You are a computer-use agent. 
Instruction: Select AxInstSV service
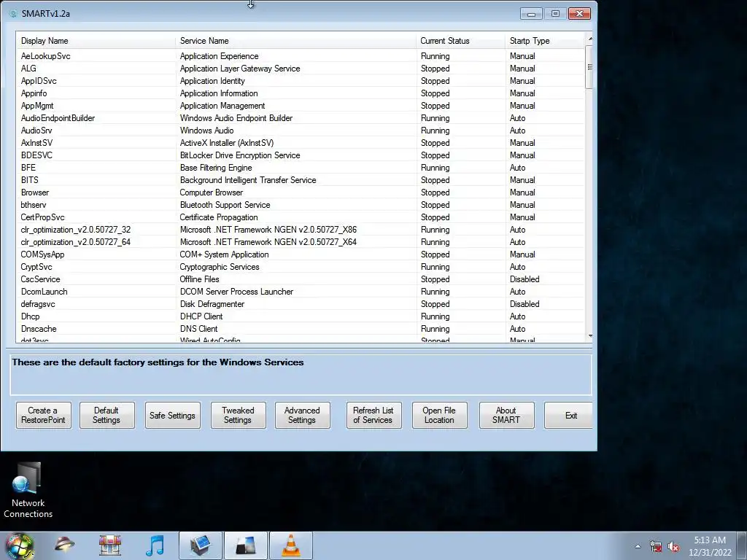pyautogui.click(x=300, y=143)
